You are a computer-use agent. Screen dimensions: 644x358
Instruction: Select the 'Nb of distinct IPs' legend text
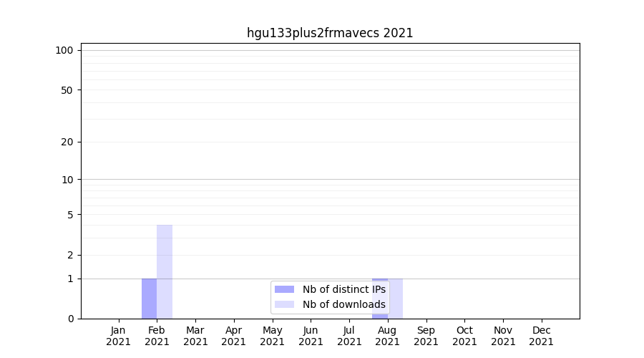click(343, 289)
